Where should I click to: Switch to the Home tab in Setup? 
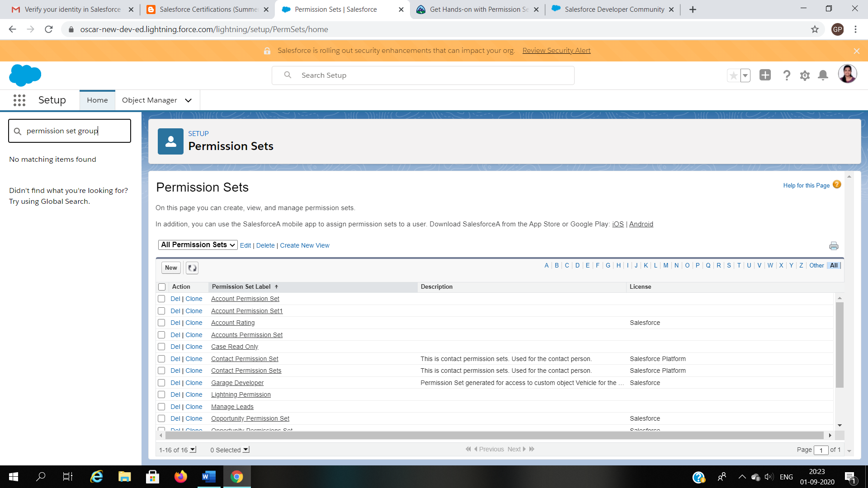pyautogui.click(x=97, y=100)
